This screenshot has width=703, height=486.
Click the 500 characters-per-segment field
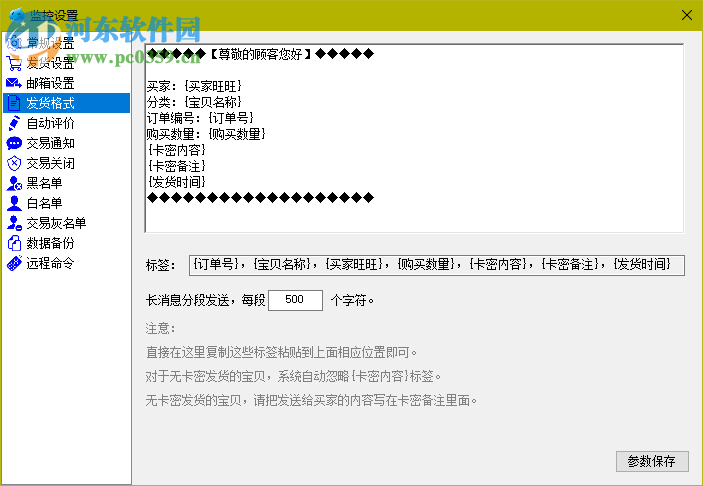pyautogui.click(x=295, y=300)
